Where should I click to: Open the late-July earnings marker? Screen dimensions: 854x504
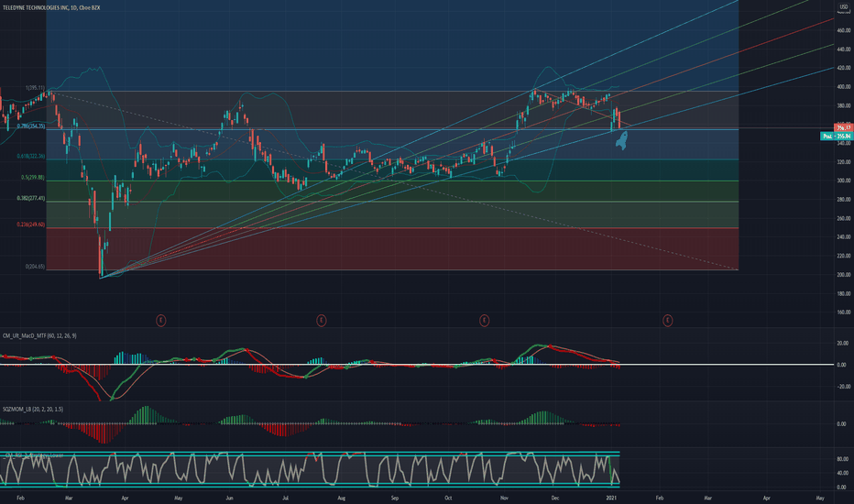tap(322, 321)
